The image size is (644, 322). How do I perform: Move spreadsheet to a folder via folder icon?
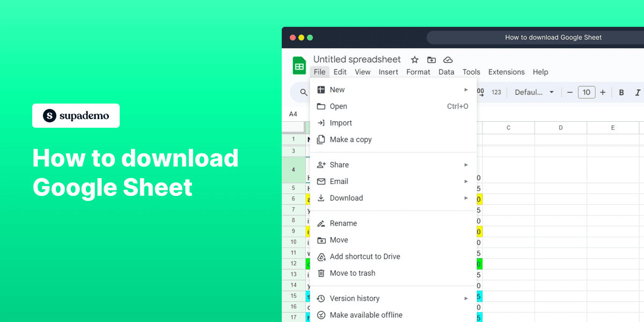431,60
